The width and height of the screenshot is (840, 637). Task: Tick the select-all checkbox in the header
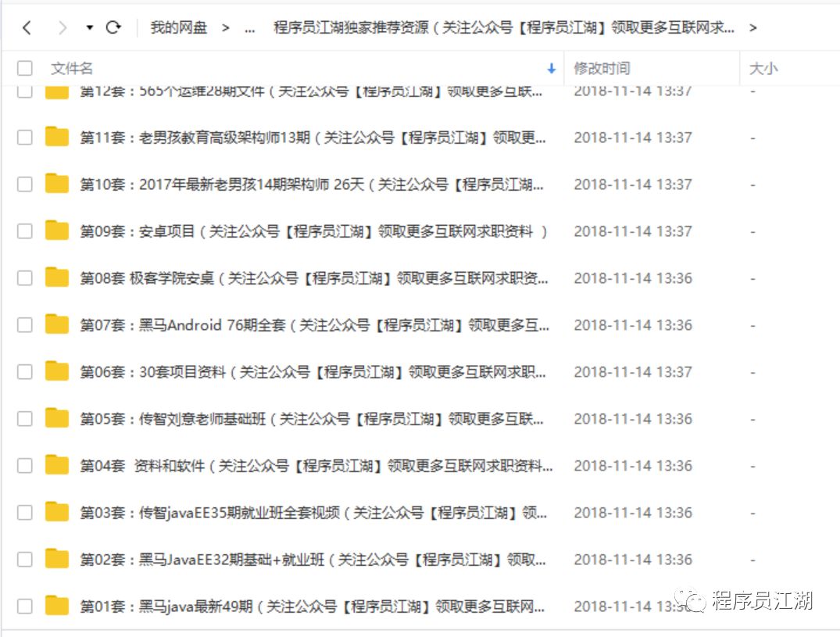click(x=25, y=68)
